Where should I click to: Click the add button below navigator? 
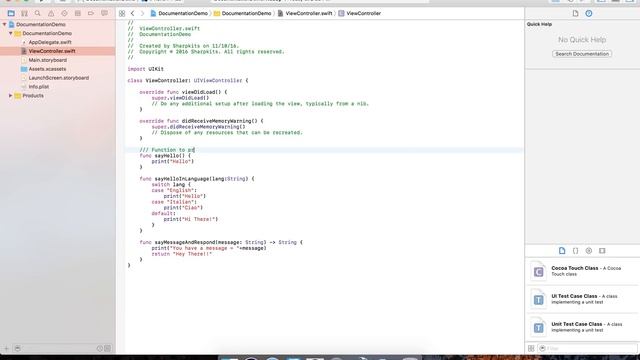[x=6, y=348]
